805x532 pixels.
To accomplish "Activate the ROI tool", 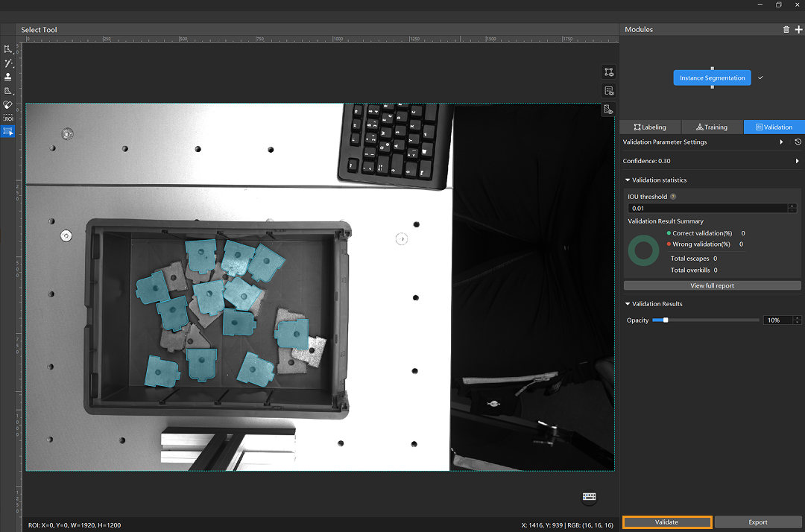I will [8, 118].
